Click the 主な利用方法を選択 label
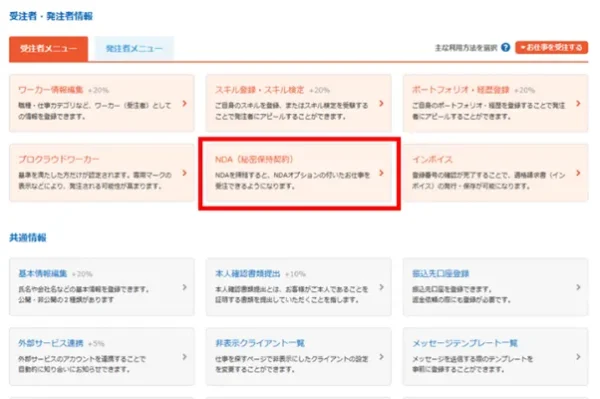The image size is (600, 399). click(466, 48)
